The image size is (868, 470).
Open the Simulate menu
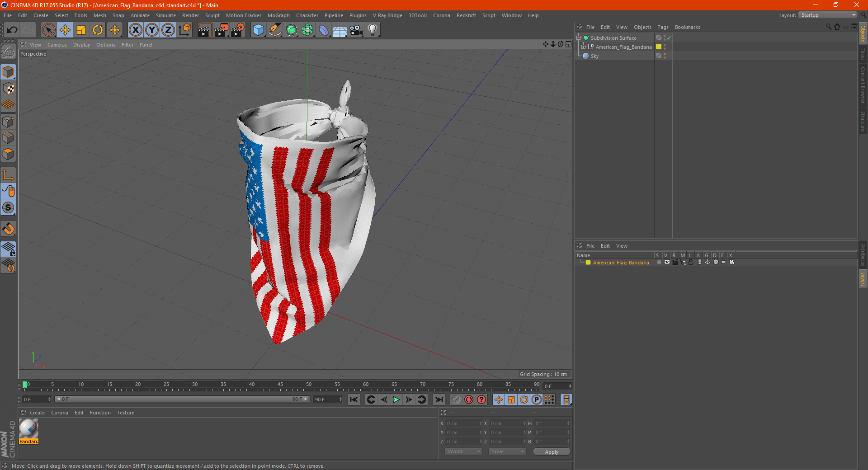pyautogui.click(x=166, y=15)
